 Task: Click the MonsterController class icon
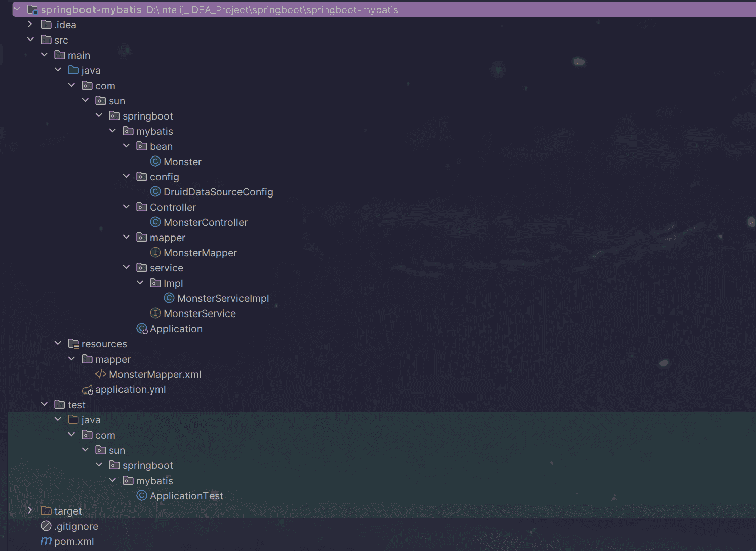(x=155, y=222)
